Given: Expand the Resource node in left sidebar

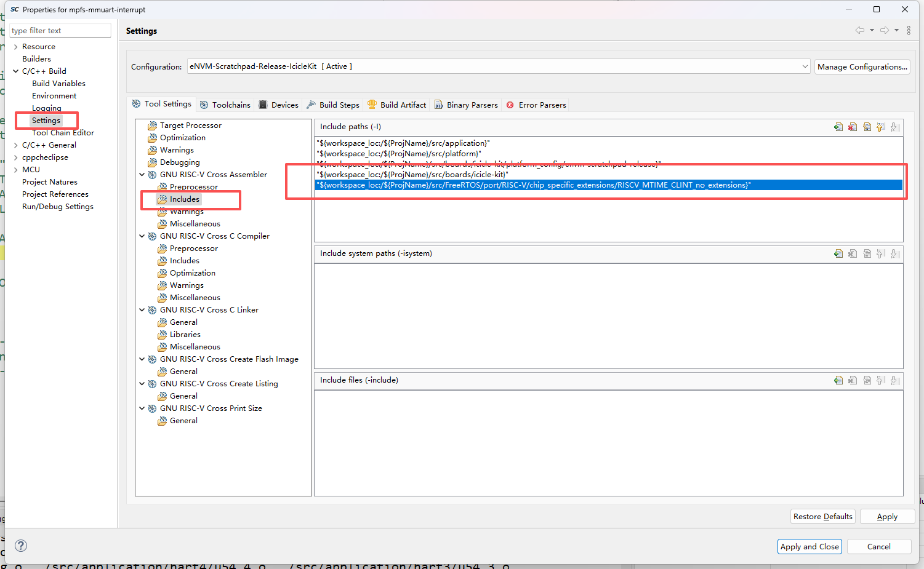Looking at the screenshot, I should pyautogui.click(x=16, y=47).
